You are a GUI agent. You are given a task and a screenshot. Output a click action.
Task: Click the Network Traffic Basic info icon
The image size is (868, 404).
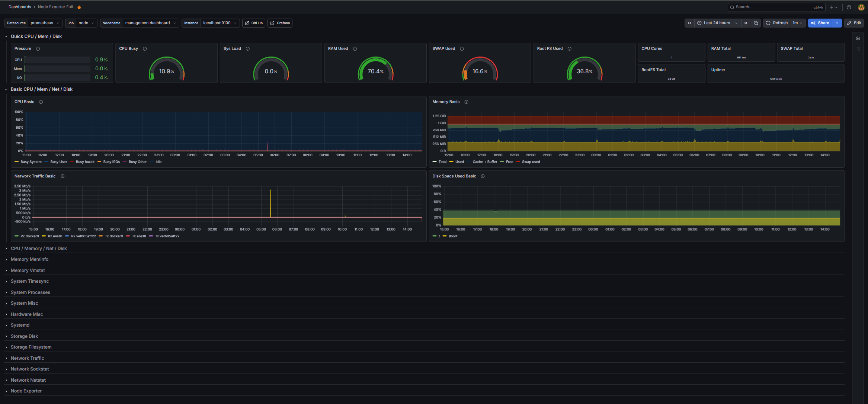pyautogui.click(x=63, y=176)
